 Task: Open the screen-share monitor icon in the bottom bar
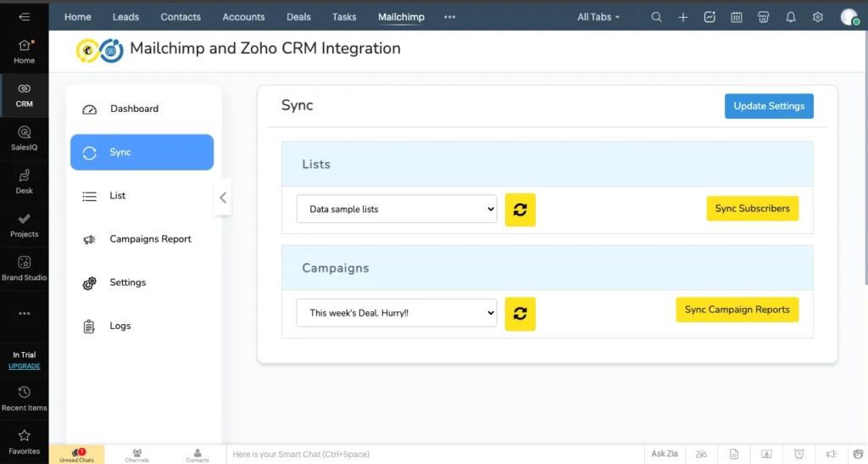(x=766, y=454)
